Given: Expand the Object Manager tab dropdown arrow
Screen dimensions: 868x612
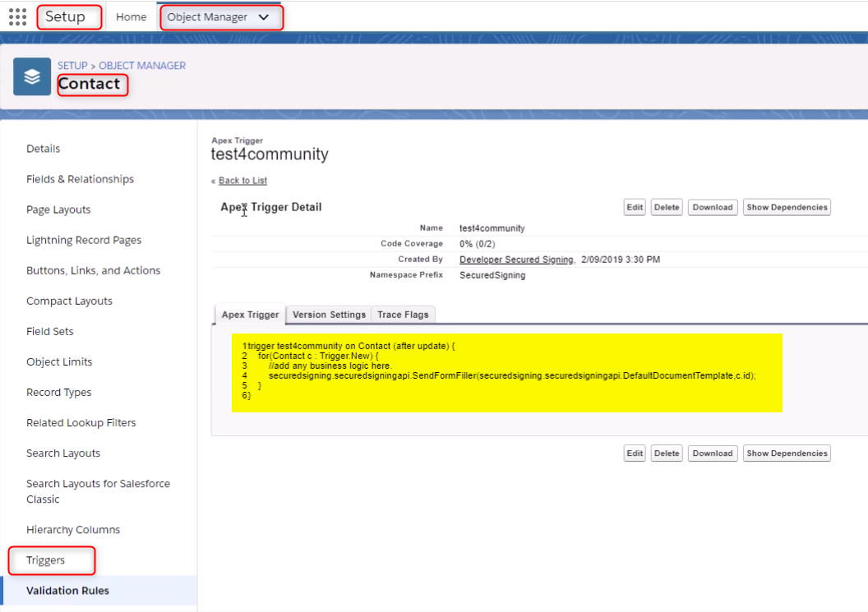Looking at the screenshot, I should (x=264, y=17).
